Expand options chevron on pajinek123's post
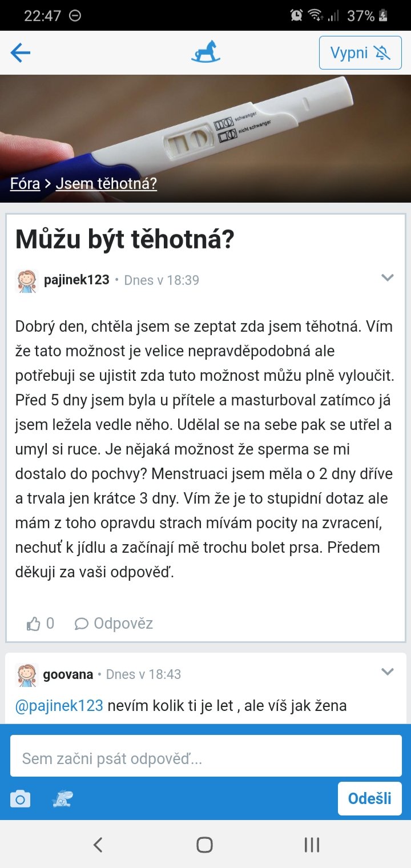The width and height of the screenshot is (411, 868). point(388,278)
